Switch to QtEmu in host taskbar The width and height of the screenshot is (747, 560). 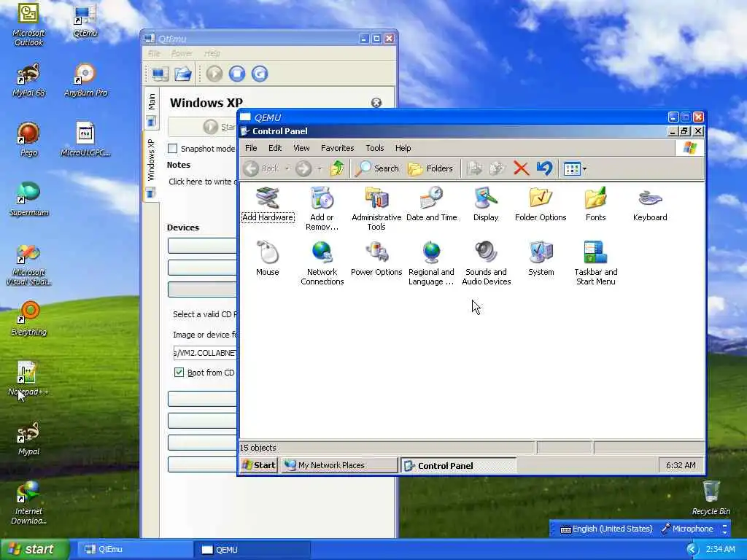tap(134, 550)
